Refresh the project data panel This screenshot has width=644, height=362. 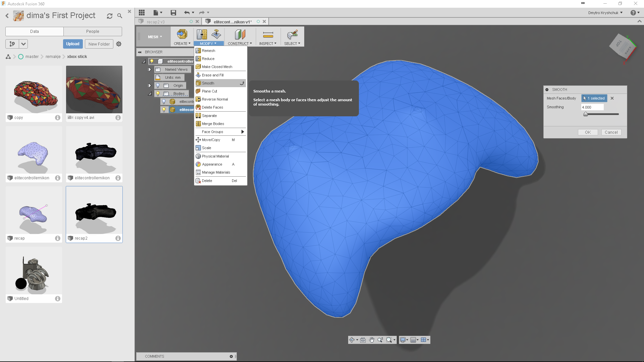109,16
